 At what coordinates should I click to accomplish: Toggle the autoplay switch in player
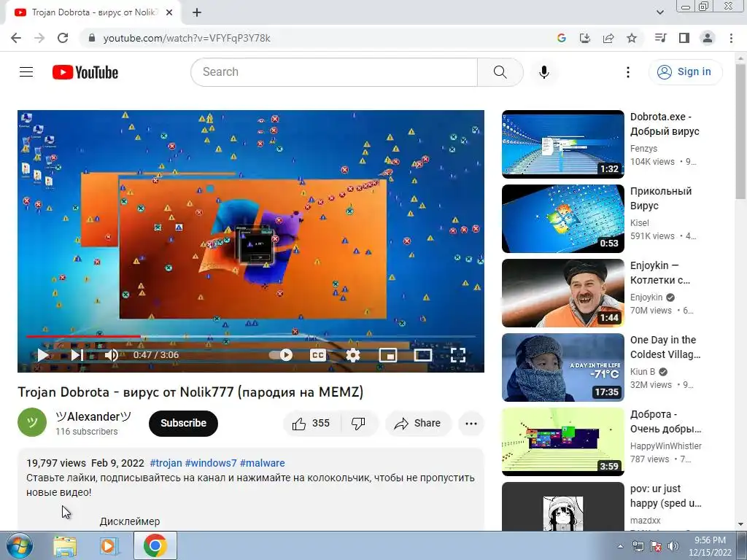[281, 355]
